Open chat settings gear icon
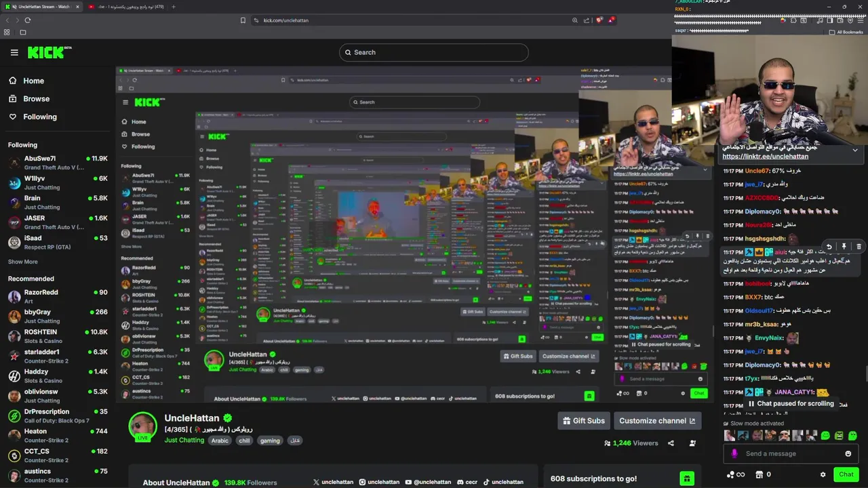This screenshot has height=488, width=868. 823,474
